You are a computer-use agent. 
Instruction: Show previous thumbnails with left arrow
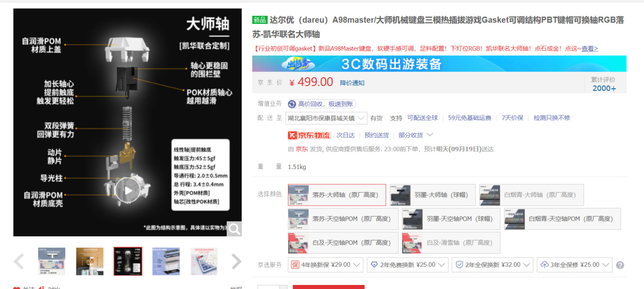(x=18, y=261)
